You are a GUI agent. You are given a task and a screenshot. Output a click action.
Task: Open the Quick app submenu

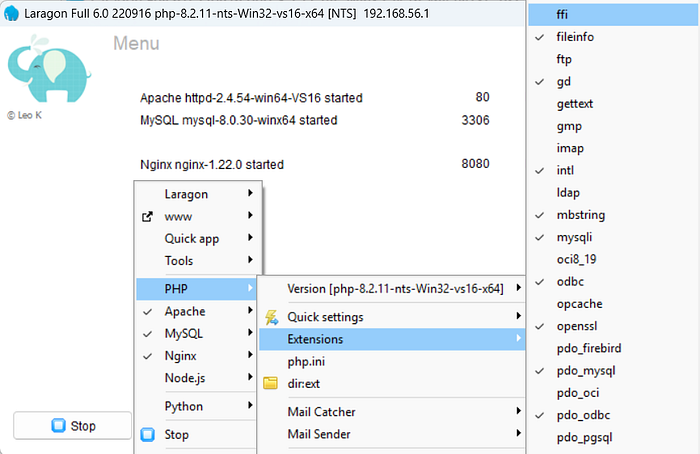click(x=196, y=239)
